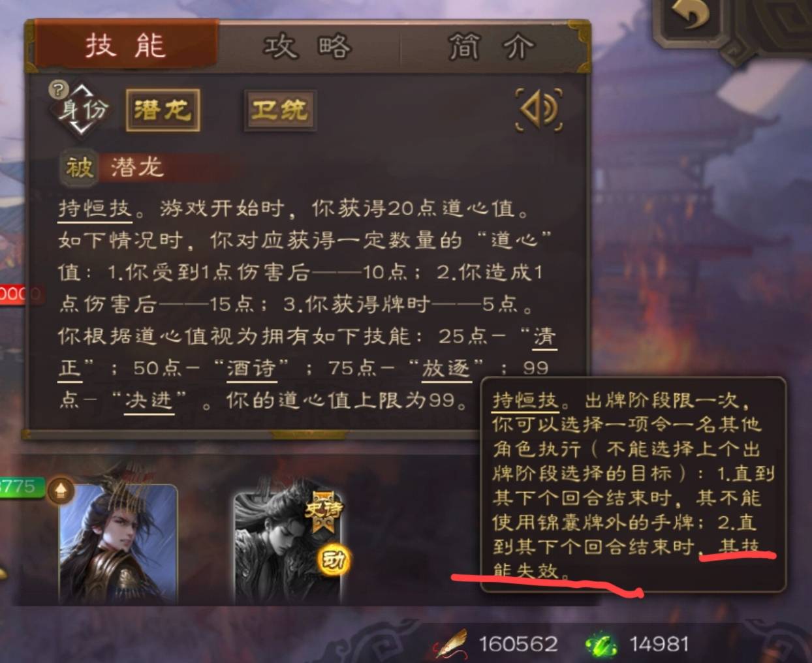Click the back arrow icon
Viewport: 812px width, 663px height.
691,15
